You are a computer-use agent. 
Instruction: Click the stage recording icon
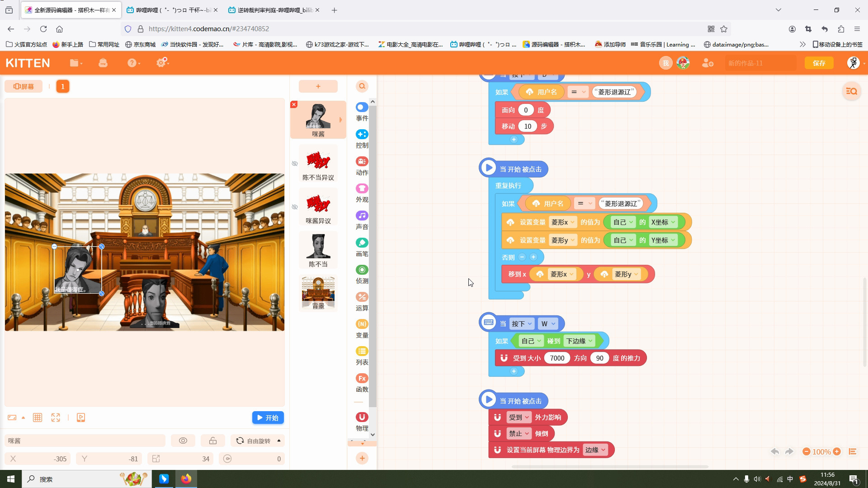tap(81, 418)
